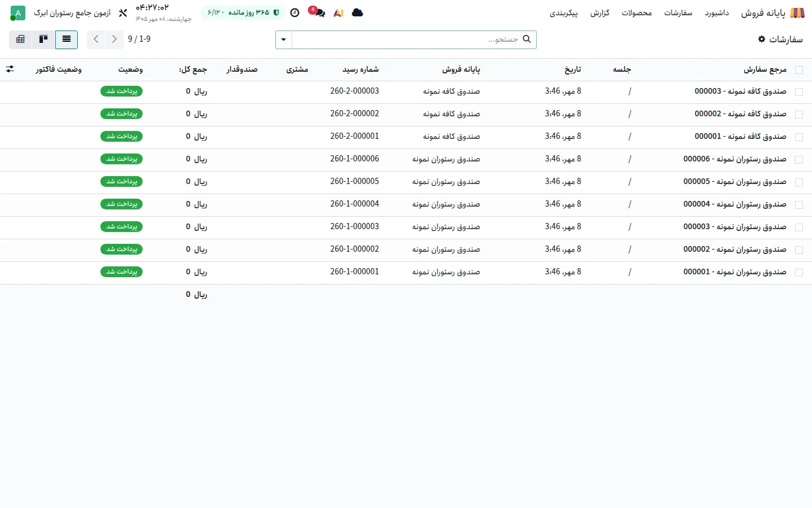
Task: Go to the previous page arrow
Action: [114, 39]
